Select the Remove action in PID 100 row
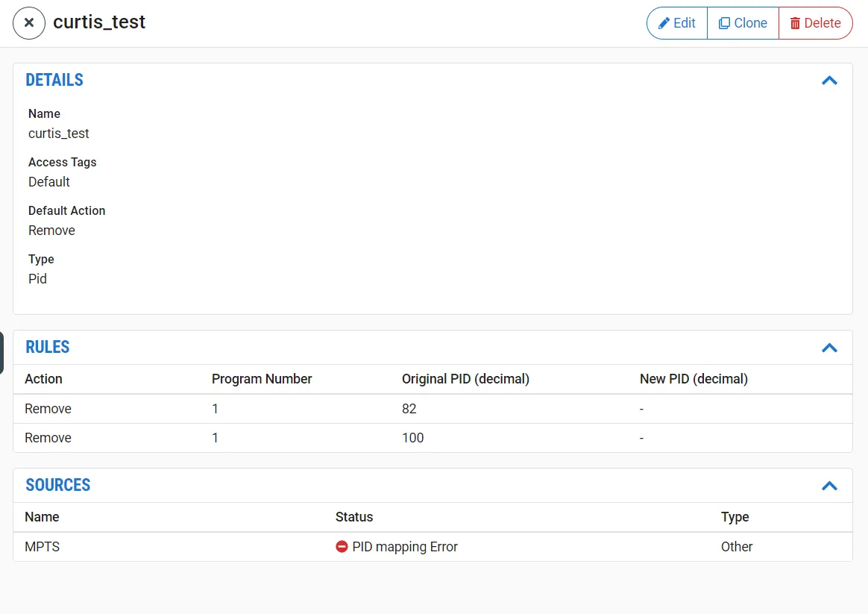The width and height of the screenshot is (868, 614). click(x=48, y=438)
